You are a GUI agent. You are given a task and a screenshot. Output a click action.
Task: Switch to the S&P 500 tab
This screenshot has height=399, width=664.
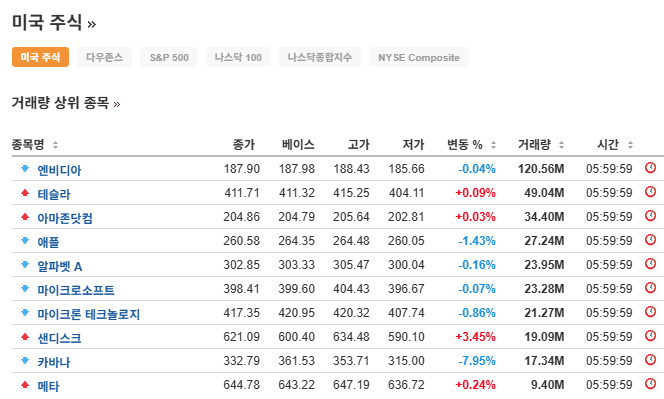coord(169,57)
